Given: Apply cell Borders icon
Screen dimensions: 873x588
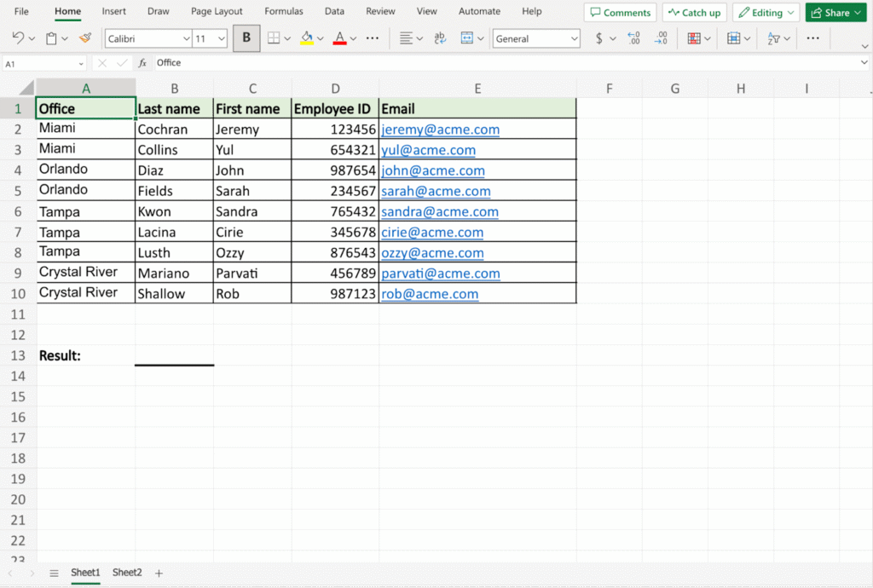Looking at the screenshot, I should [274, 37].
